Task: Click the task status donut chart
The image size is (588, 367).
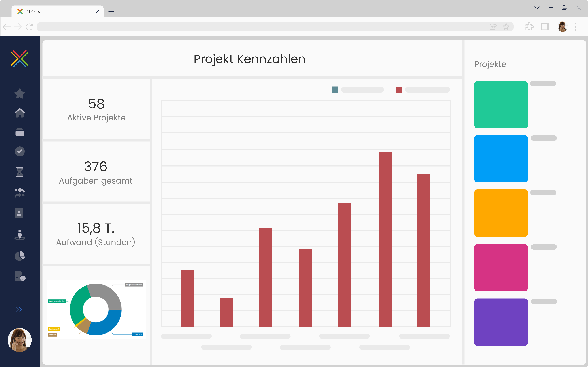Action: pos(96,310)
